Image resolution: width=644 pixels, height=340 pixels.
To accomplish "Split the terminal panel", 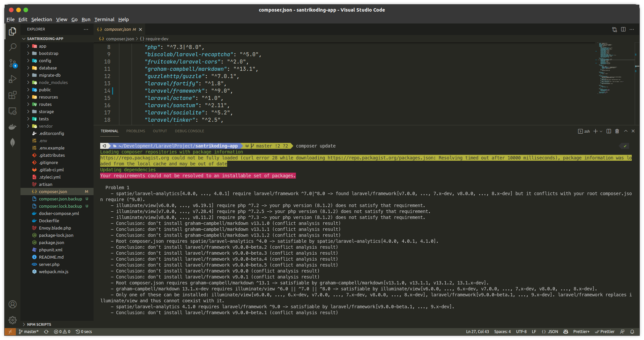I will click(x=609, y=131).
